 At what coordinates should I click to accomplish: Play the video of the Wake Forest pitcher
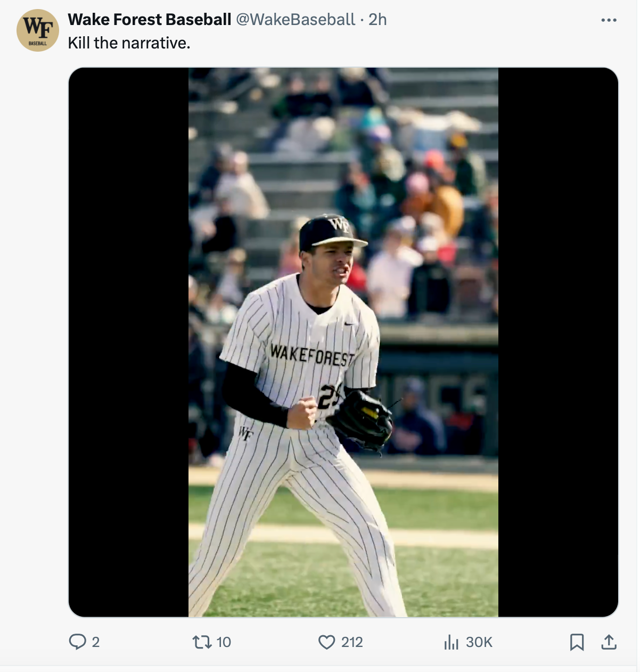click(x=343, y=342)
